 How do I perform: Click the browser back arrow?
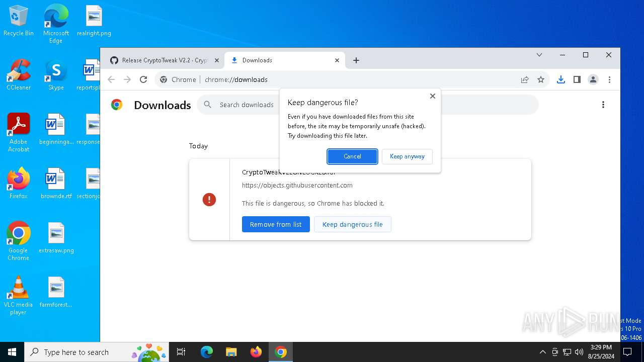112,79
